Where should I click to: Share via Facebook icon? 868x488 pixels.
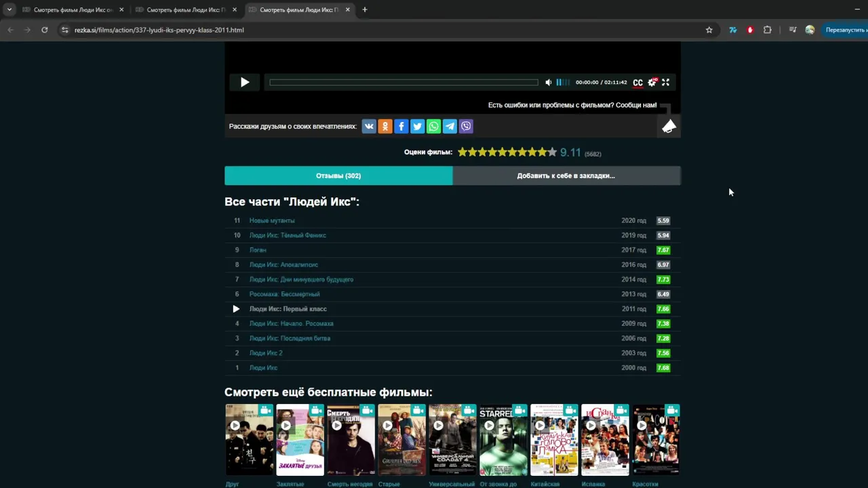[x=401, y=126]
